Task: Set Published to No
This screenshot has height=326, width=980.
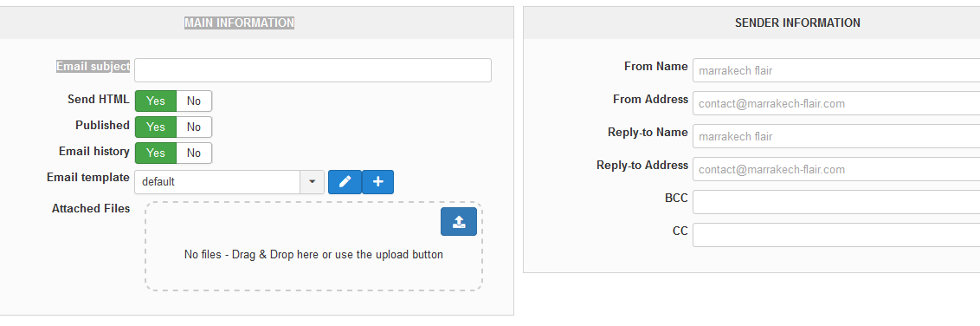Action: (x=194, y=127)
